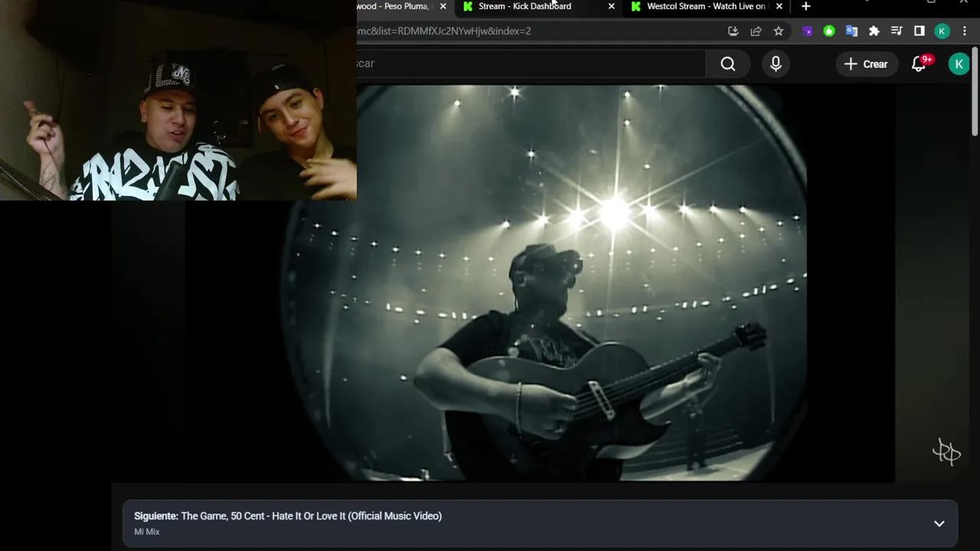Open the Extensions puzzle piece menu
Image resolution: width=980 pixels, height=551 pixels.
874,31
